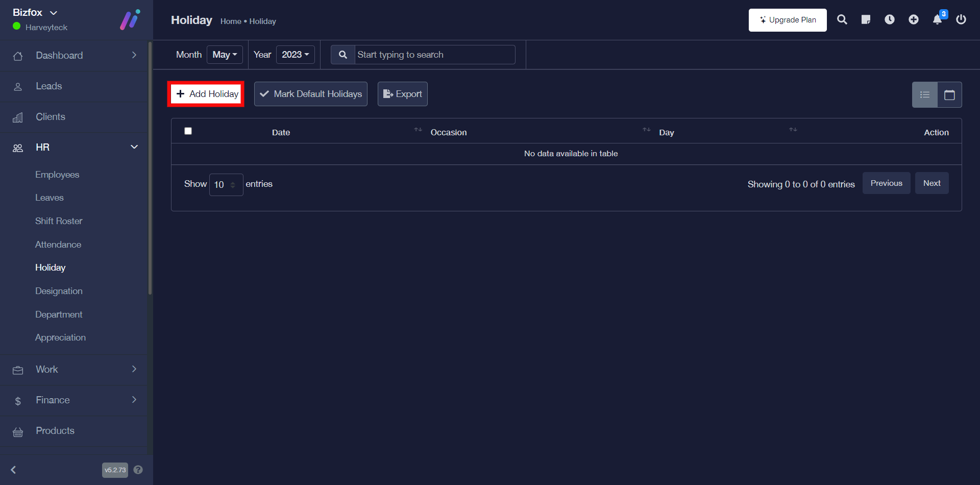
Task: Switch to list view toggle
Action: (x=924, y=95)
